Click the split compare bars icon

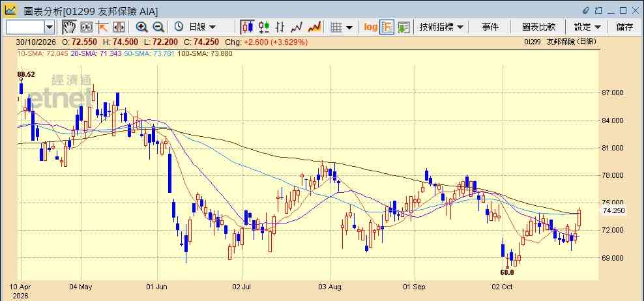119,27
